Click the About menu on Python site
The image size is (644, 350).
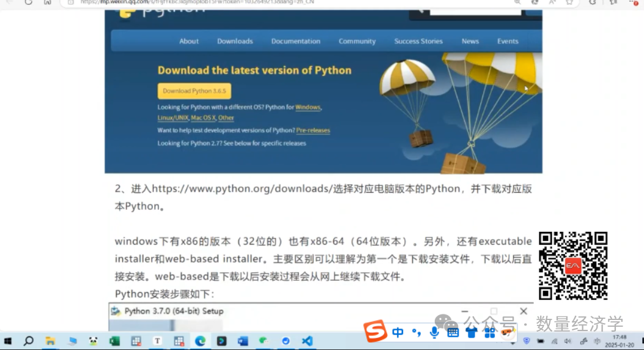tap(188, 41)
